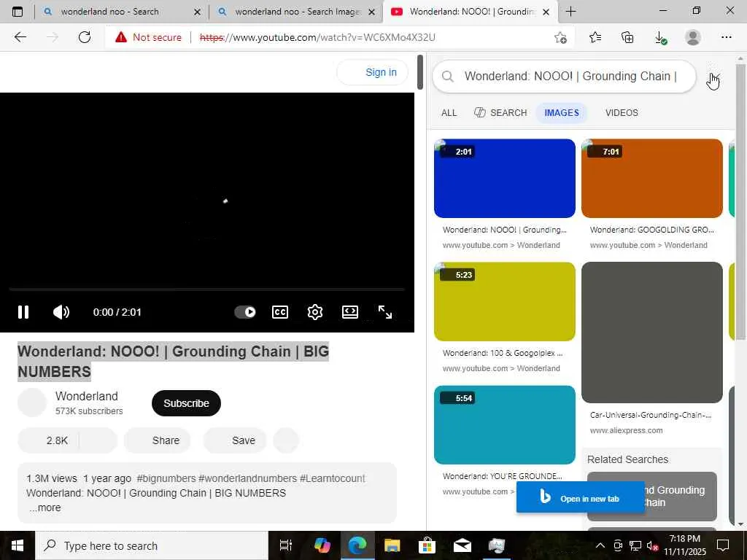The width and height of the screenshot is (747, 560).
Task: Switch to 'wonderland noo - Search' tab
Action: point(109,12)
